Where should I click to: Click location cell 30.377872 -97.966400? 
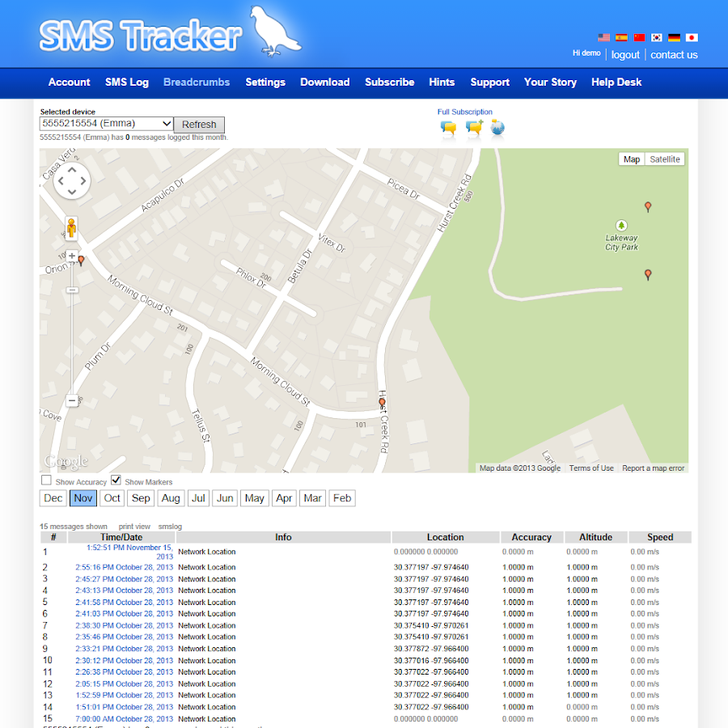coord(431,649)
